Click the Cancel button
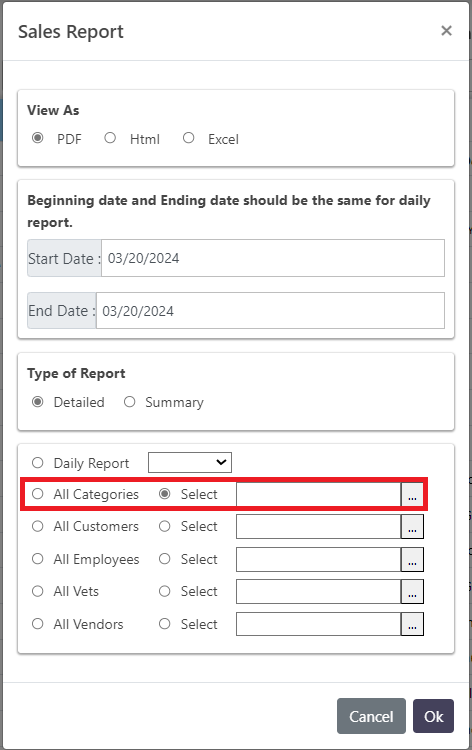This screenshot has height=750, width=472. click(x=371, y=716)
